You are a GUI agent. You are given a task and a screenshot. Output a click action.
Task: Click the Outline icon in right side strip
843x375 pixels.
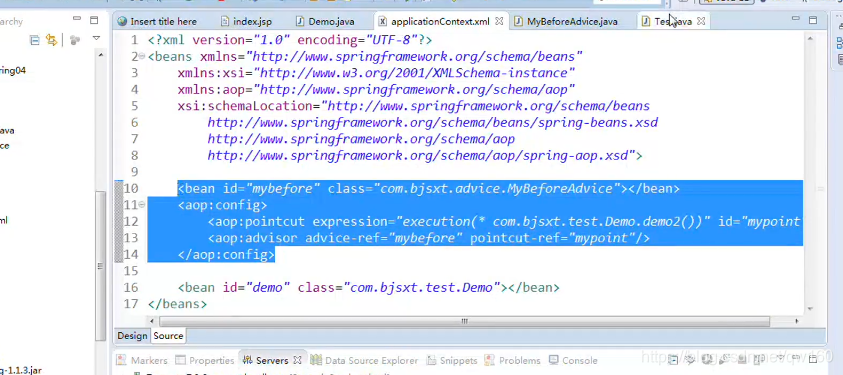click(x=840, y=43)
